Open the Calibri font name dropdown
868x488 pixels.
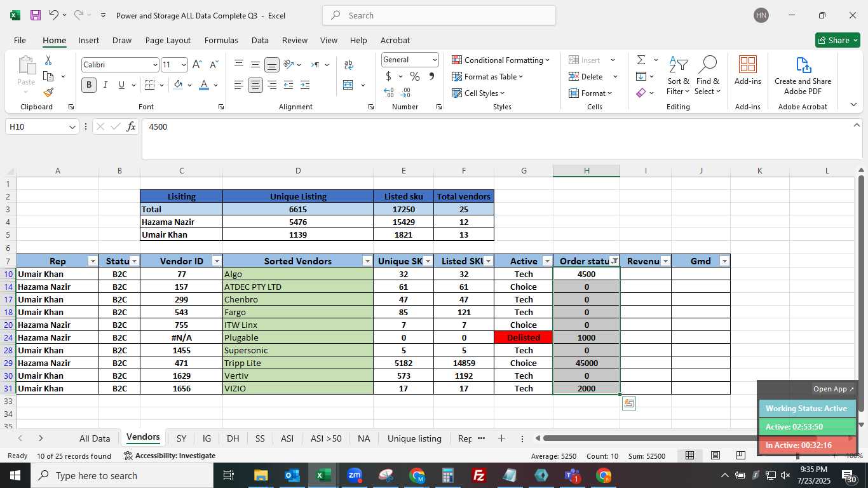coord(154,65)
